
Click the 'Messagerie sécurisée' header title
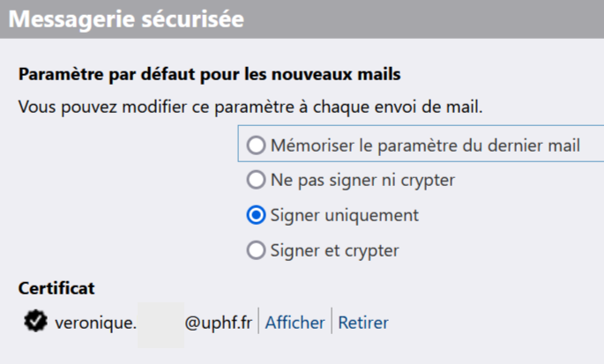click(126, 19)
